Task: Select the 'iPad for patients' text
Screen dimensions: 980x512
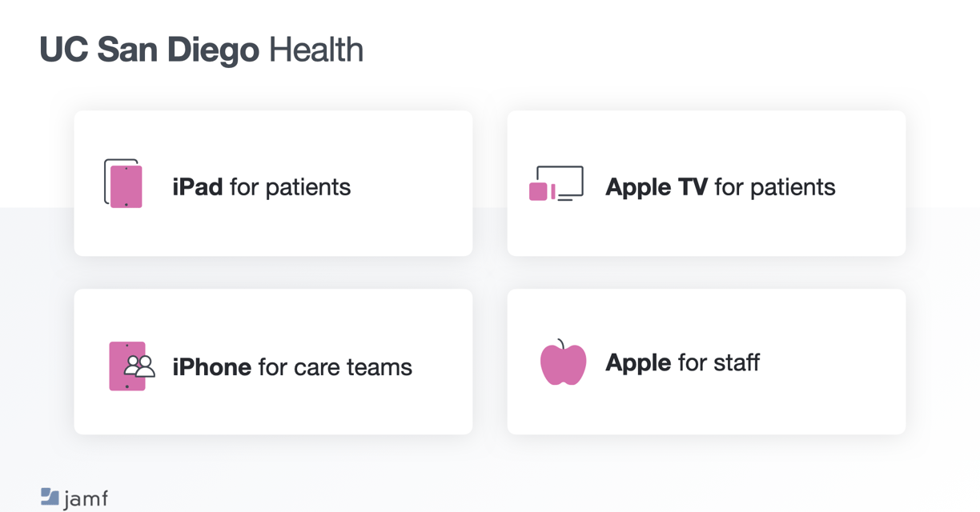Action: coord(262,187)
